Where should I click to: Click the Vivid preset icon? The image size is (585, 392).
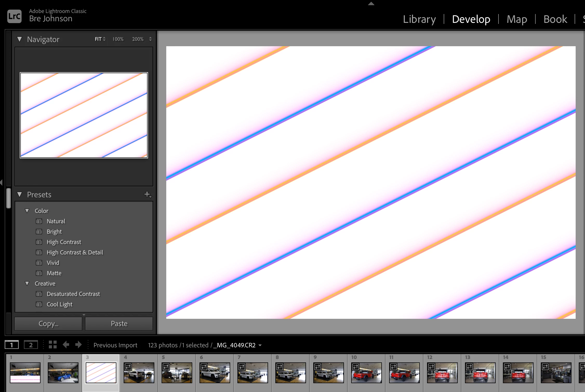(39, 263)
